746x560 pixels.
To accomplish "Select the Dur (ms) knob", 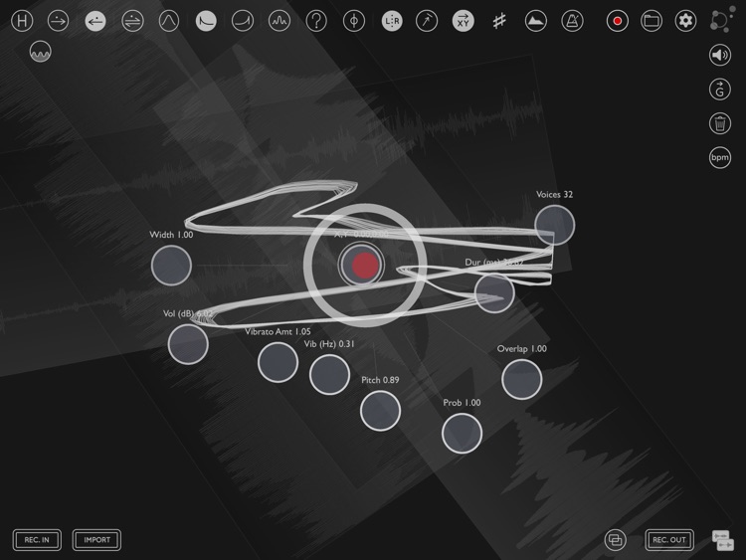I will [x=494, y=292].
